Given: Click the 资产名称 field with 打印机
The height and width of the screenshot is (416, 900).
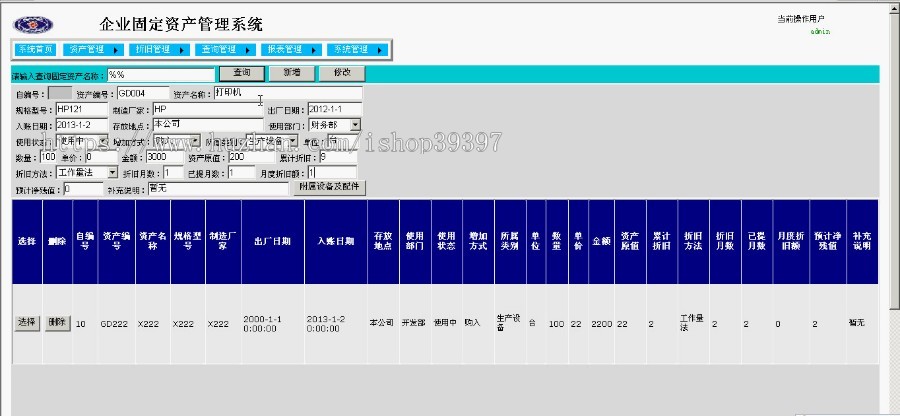Looking at the screenshot, I should click(x=288, y=93).
